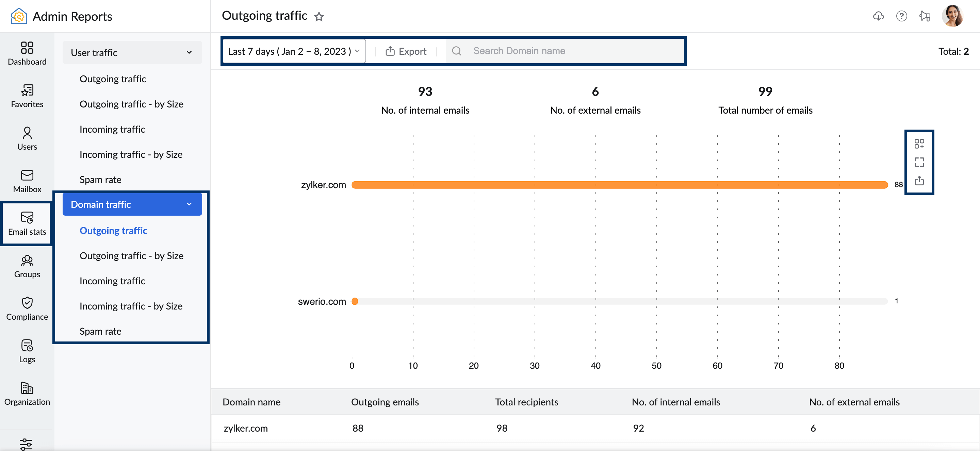Click the Total: 2 count label
980x451 pixels.
pos(953,51)
